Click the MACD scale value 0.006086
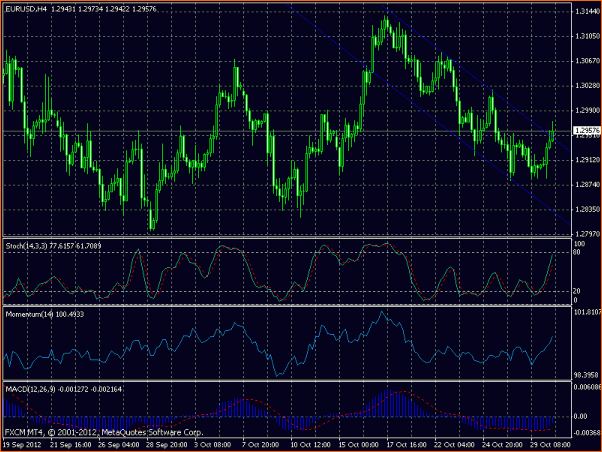The width and height of the screenshot is (602, 452). (587, 387)
